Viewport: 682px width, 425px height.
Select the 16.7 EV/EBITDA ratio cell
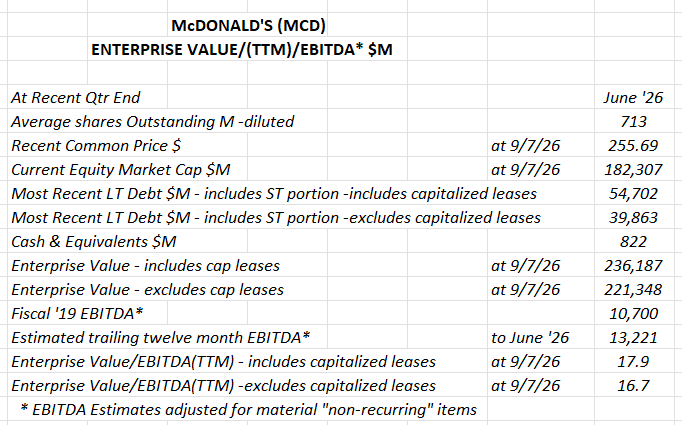tap(633, 385)
